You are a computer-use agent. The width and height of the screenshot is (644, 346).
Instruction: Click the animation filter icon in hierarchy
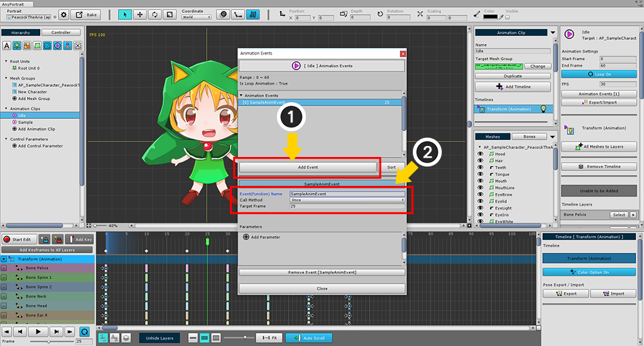click(57, 46)
